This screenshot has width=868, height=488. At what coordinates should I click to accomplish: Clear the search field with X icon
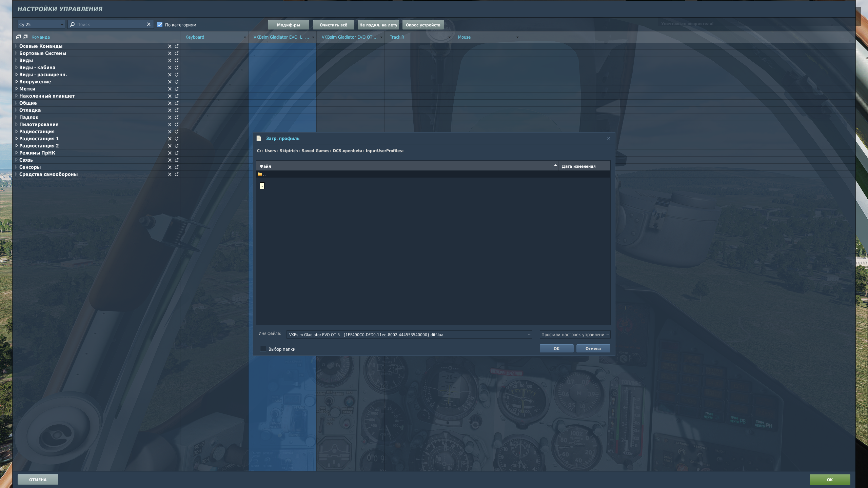tap(149, 24)
